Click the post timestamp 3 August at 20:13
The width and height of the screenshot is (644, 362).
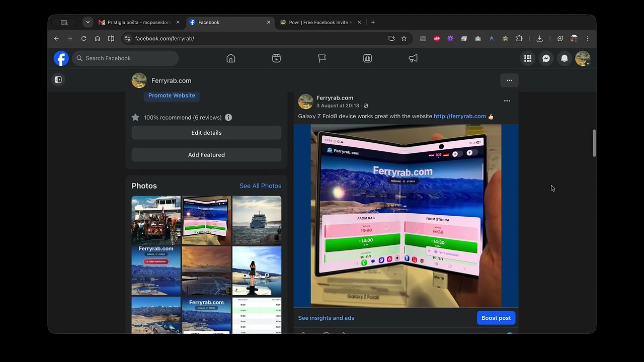(x=338, y=106)
